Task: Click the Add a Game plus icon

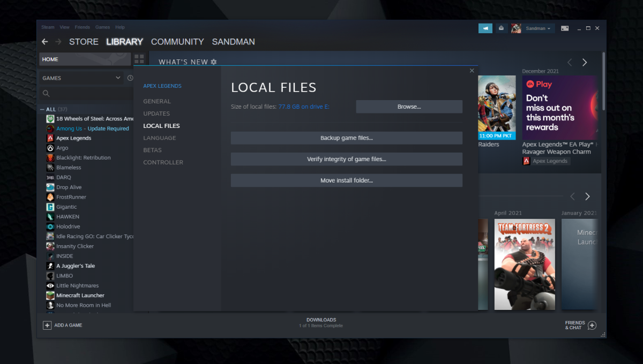Action: tap(47, 325)
